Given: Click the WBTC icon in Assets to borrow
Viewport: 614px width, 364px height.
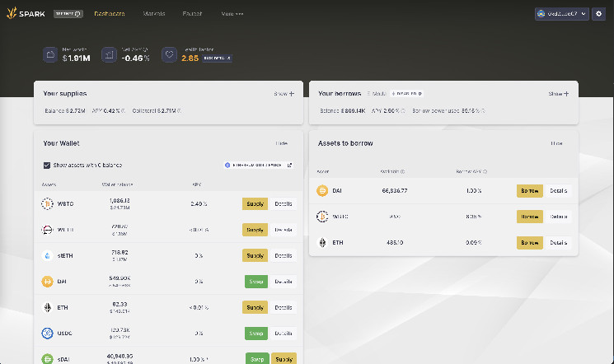Looking at the screenshot, I should [x=322, y=217].
